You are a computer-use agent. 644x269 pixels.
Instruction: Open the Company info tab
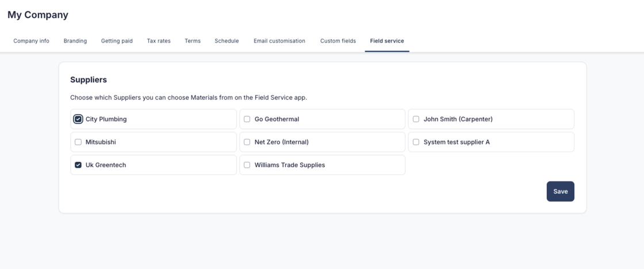click(x=31, y=41)
